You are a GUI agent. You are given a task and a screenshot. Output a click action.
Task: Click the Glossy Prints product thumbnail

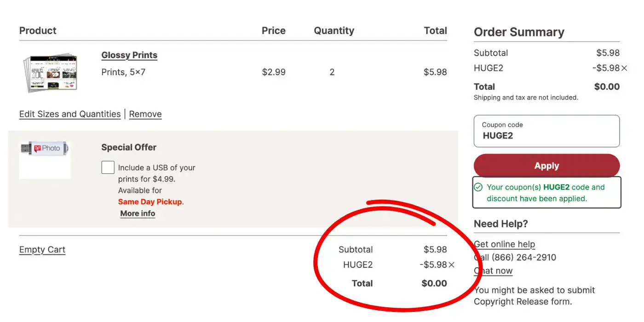tap(50, 72)
